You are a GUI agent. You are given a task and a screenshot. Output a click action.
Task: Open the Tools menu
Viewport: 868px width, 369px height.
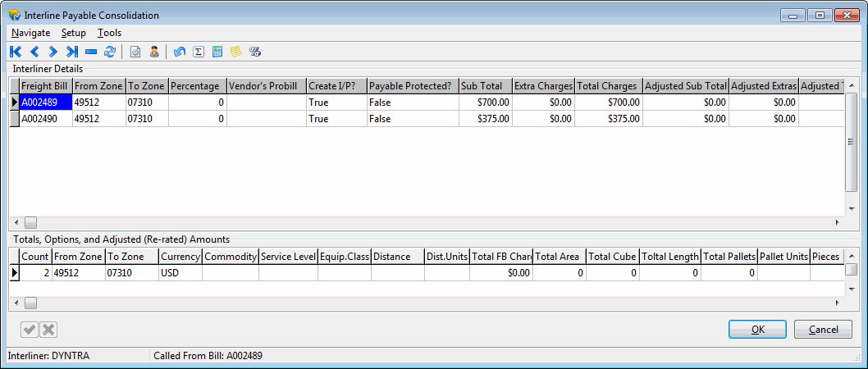(x=109, y=33)
